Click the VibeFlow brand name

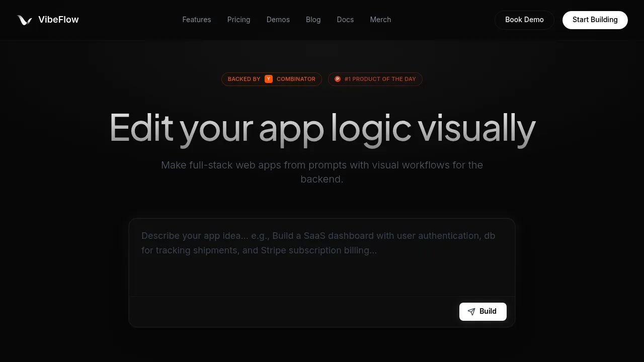coord(58,20)
